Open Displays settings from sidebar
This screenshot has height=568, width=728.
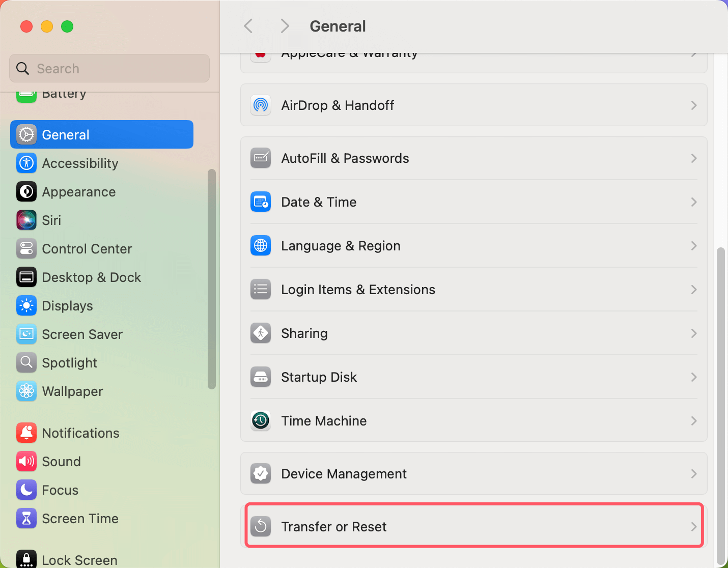click(26, 305)
